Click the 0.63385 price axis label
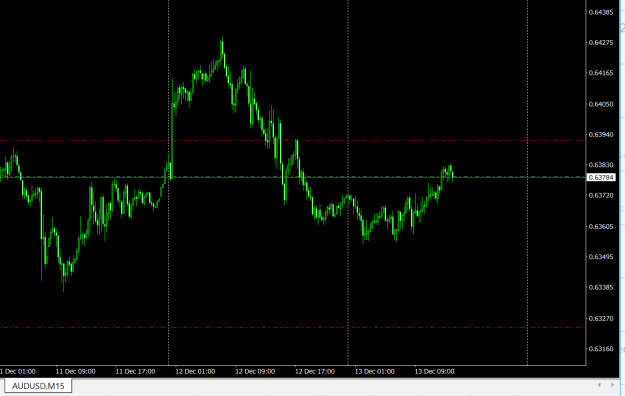 (601, 288)
